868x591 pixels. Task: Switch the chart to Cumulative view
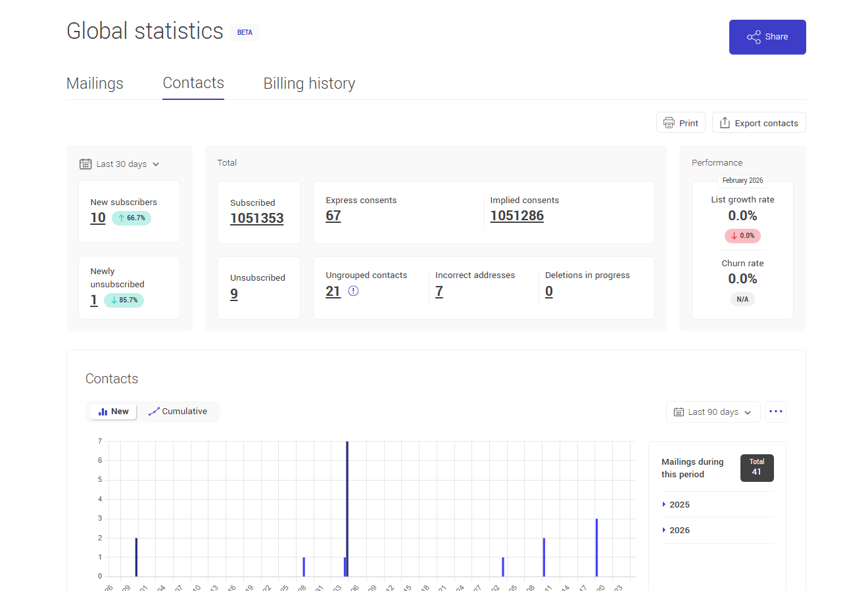pyautogui.click(x=178, y=411)
